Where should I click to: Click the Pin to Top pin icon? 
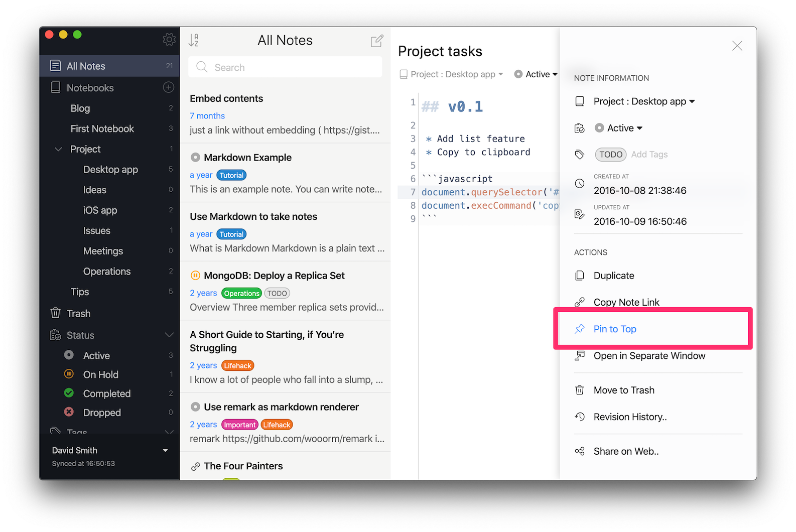tap(580, 329)
